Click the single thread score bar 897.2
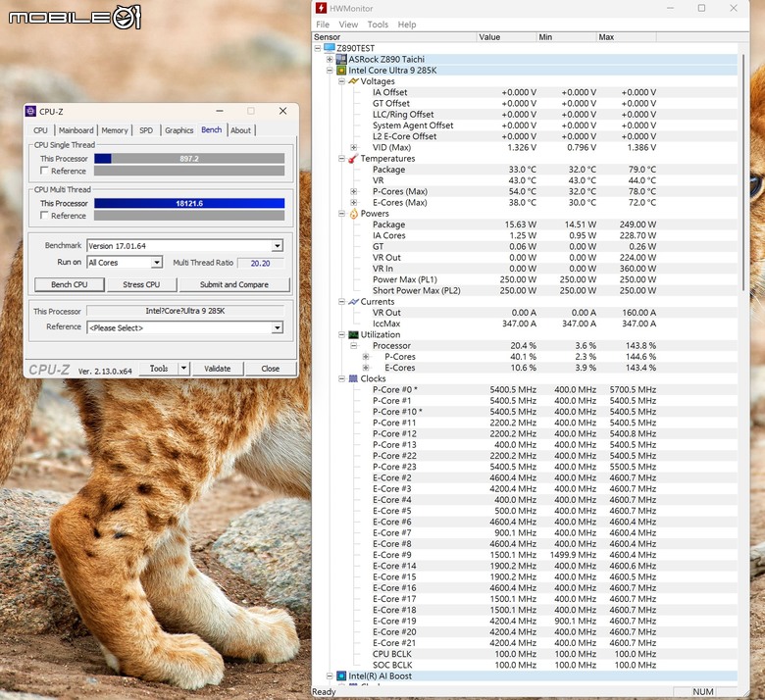Image resolution: width=765 pixels, height=700 pixels. coord(189,159)
